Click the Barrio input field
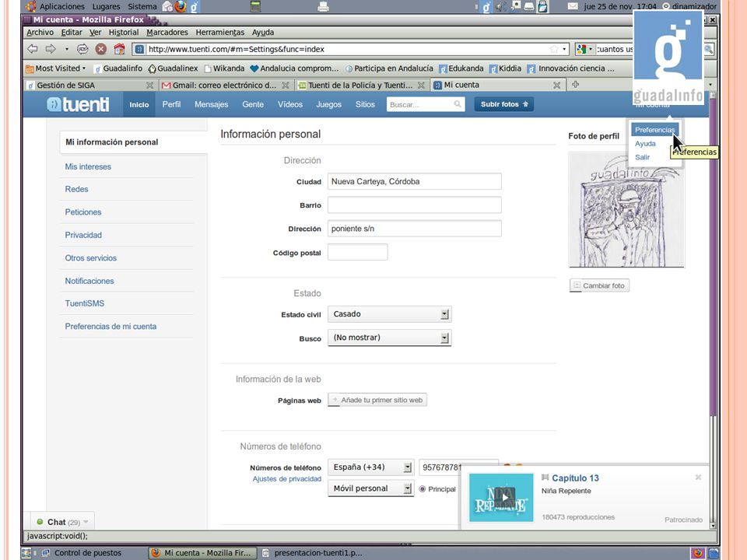The image size is (747, 560). (x=415, y=205)
